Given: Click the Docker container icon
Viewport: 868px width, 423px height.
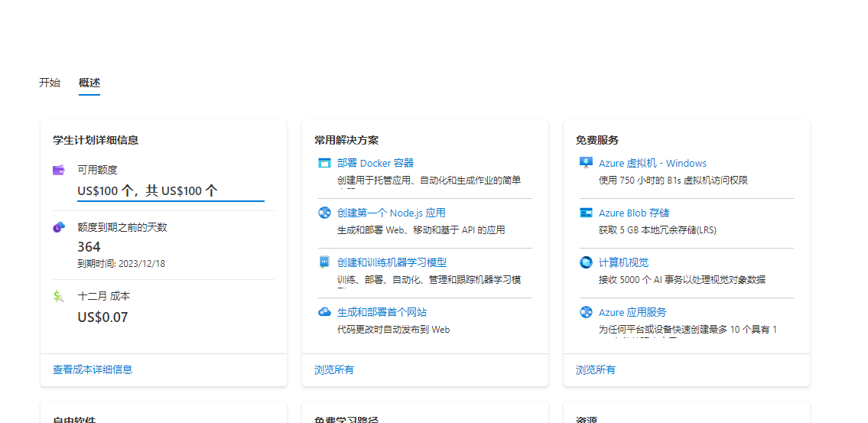Looking at the screenshot, I should pyautogui.click(x=324, y=163).
